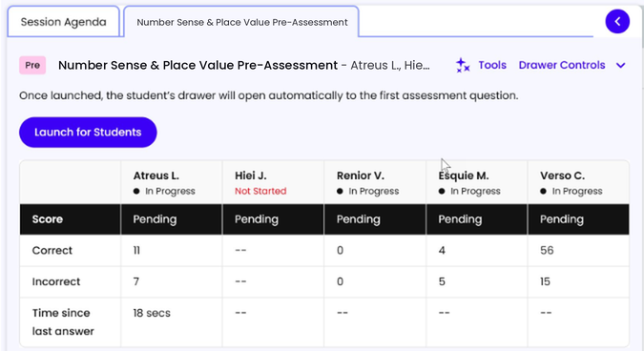Collapse panel with the round back arrow
The image size is (644, 351).
tap(617, 21)
